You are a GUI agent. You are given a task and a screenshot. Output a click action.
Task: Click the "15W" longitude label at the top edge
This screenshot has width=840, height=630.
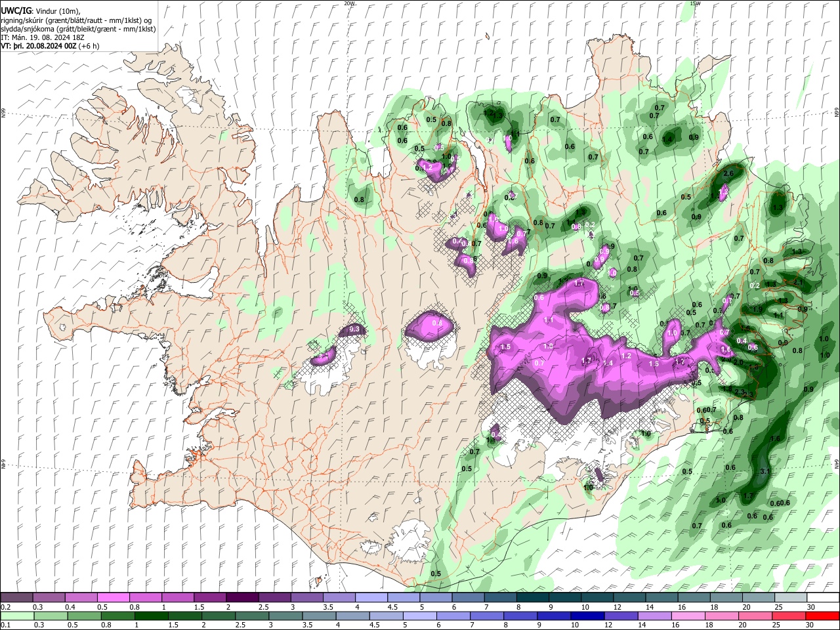tap(695, 3)
